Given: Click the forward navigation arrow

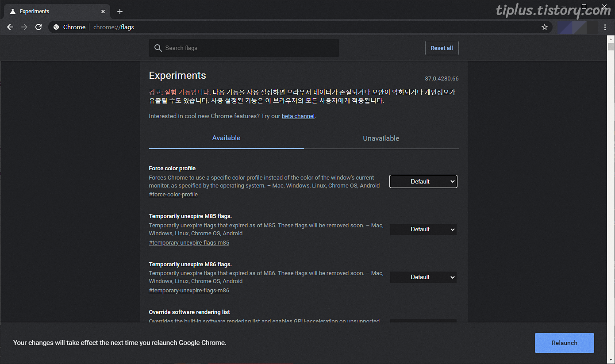Looking at the screenshot, I should [x=24, y=27].
